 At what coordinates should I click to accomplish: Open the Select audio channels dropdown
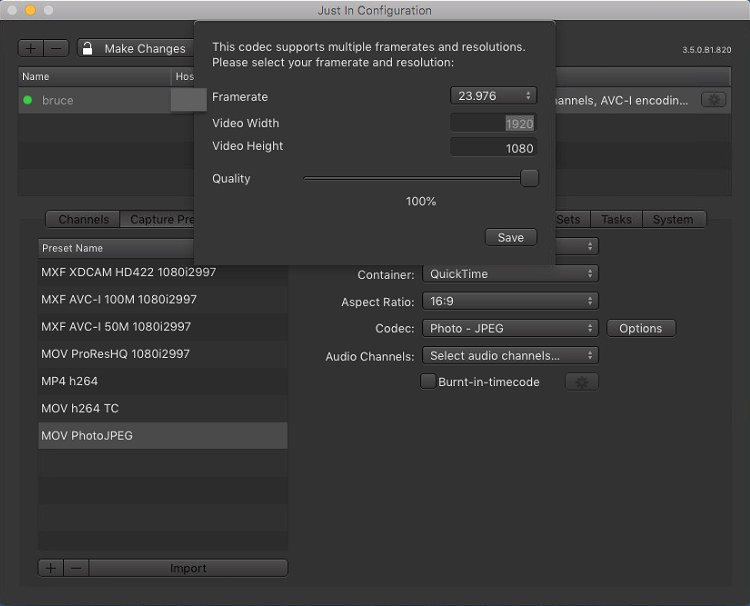510,356
